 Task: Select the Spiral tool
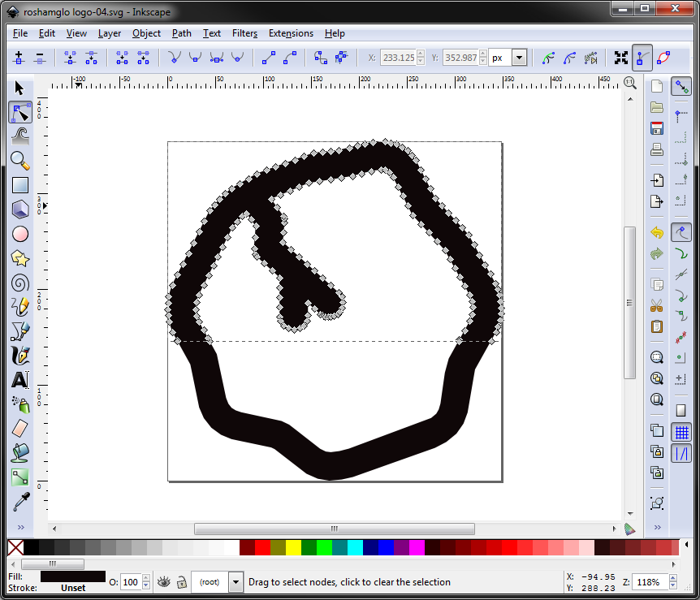click(x=20, y=283)
